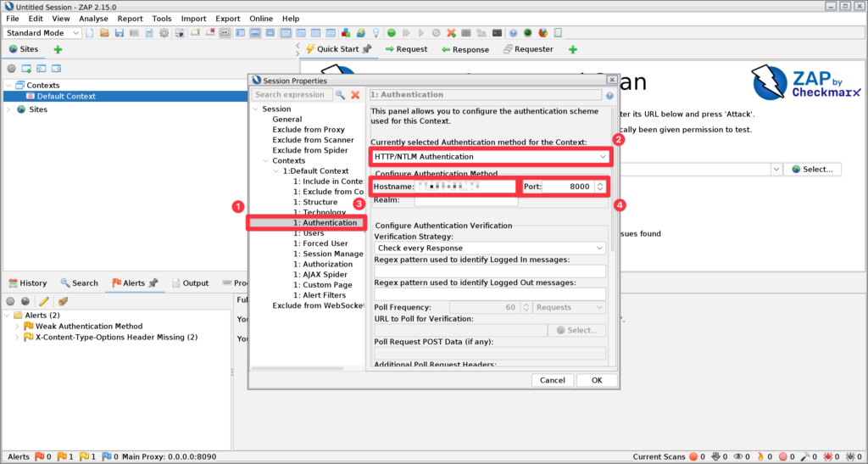868x464 pixels.
Task: Expand the Sites tree node
Action: coord(8,109)
